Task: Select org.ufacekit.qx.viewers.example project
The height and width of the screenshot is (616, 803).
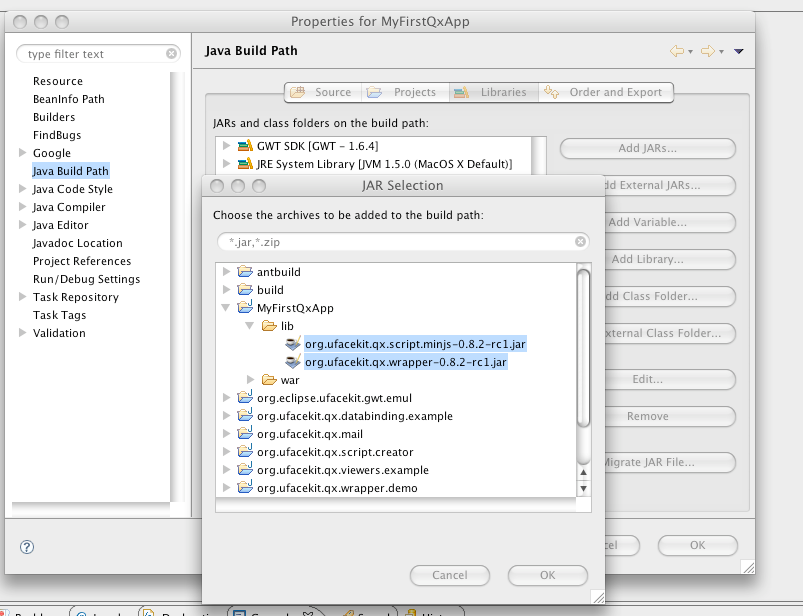Action: click(x=343, y=470)
